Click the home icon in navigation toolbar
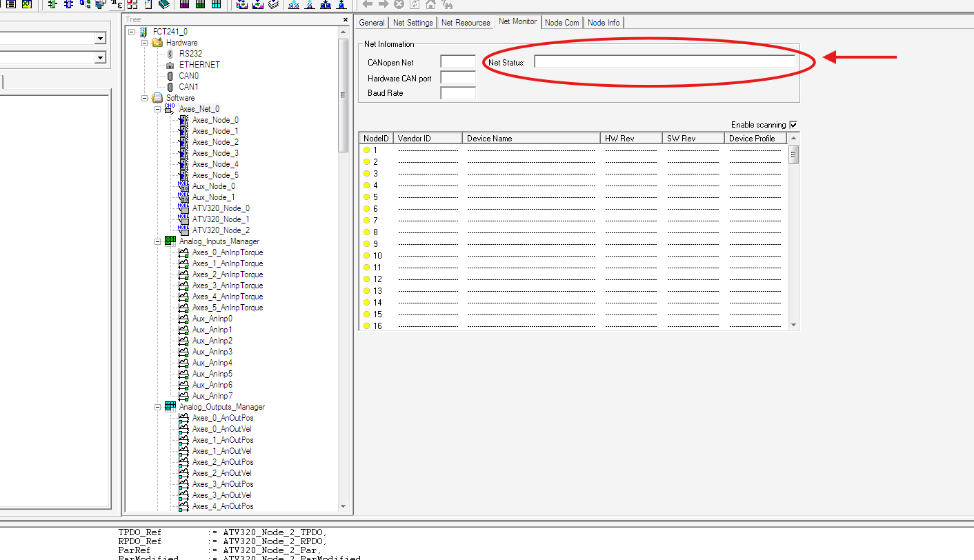The height and width of the screenshot is (560, 974). click(x=430, y=5)
